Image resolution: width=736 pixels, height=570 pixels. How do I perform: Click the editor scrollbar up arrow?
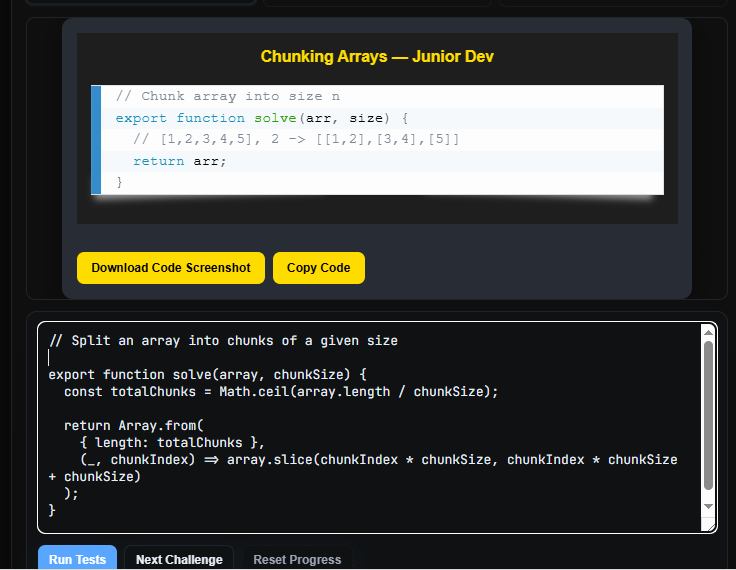pos(708,332)
